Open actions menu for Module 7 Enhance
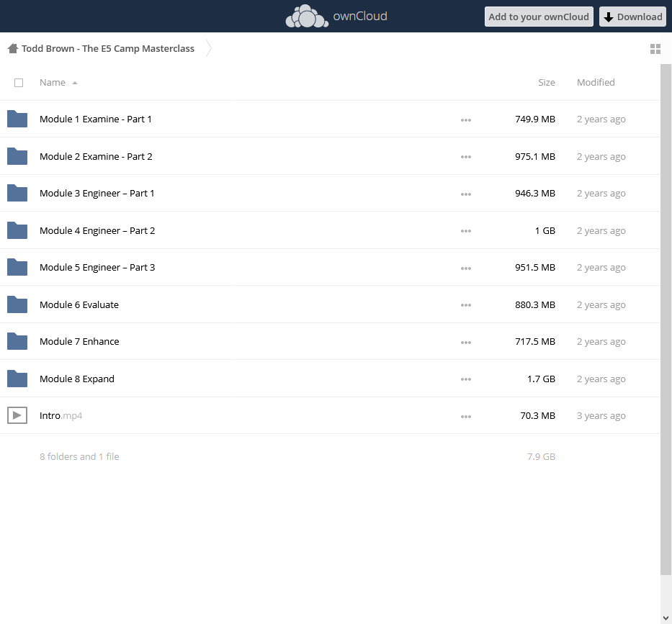 [466, 342]
